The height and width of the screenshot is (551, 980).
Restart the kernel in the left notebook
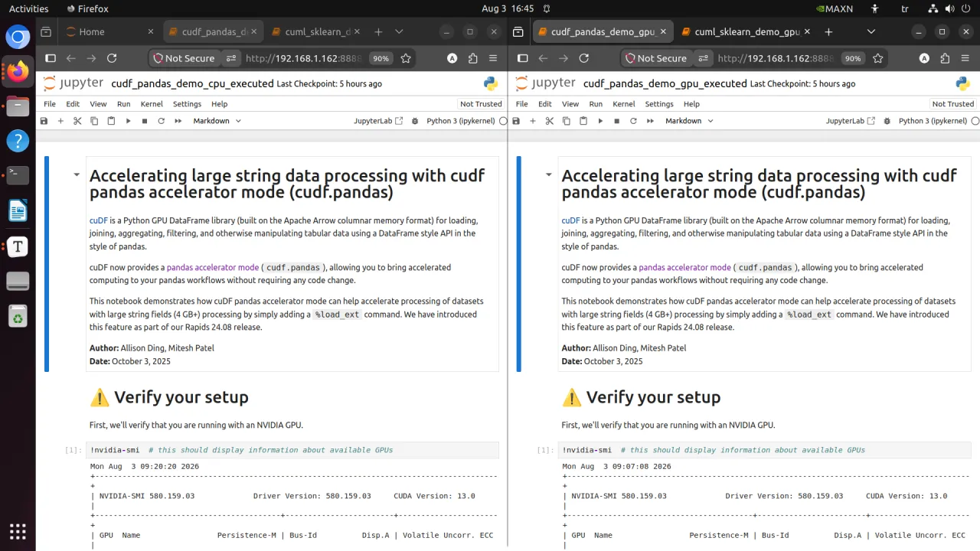click(x=161, y=121)
